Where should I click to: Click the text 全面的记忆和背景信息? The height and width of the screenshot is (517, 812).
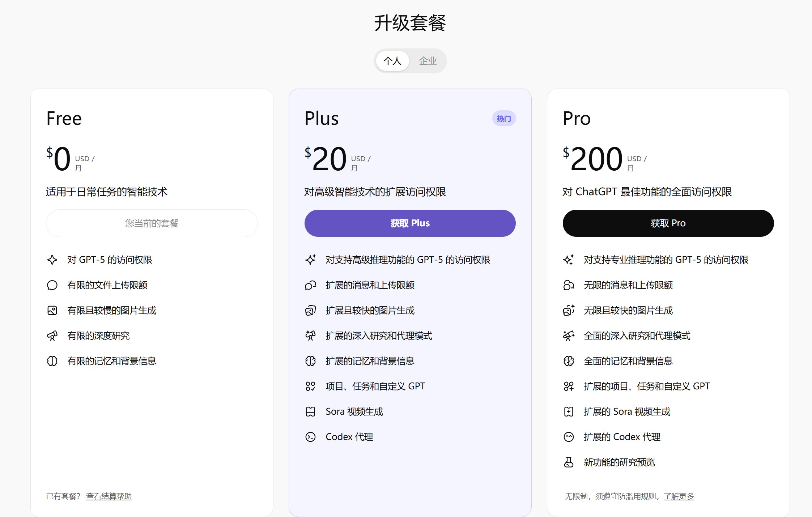point(628,361)
